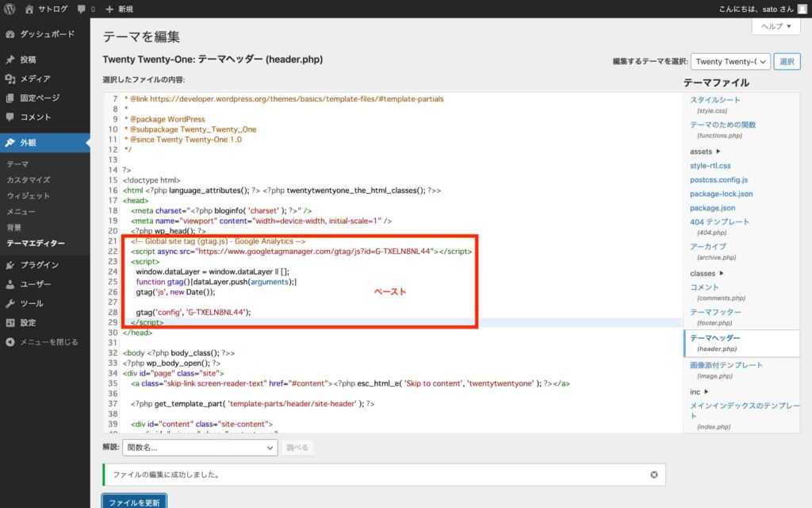This screenshot has width=812, height=508.
Task: Click the メディア icon in sidebar
Action: click(x=10, y=79)
